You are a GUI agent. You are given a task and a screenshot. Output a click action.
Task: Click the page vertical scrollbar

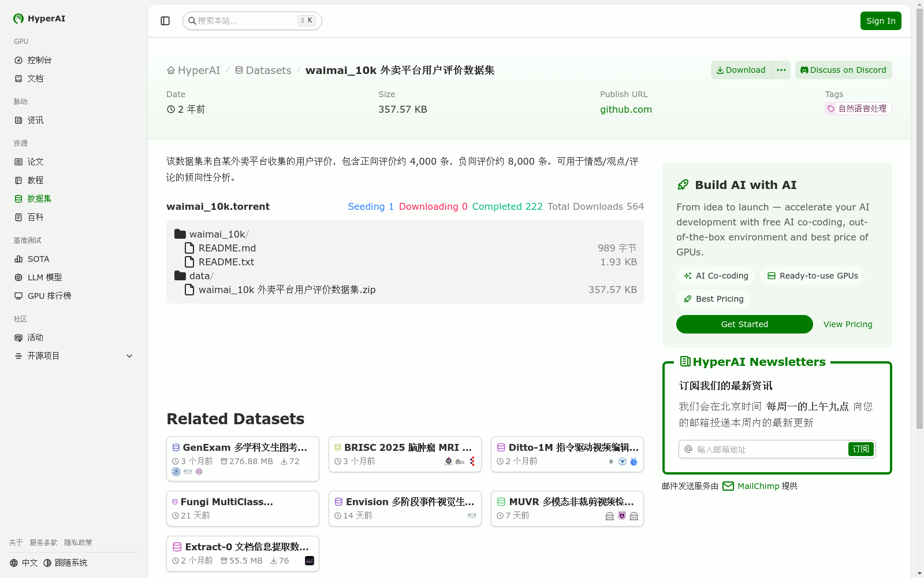pos(919,218)
